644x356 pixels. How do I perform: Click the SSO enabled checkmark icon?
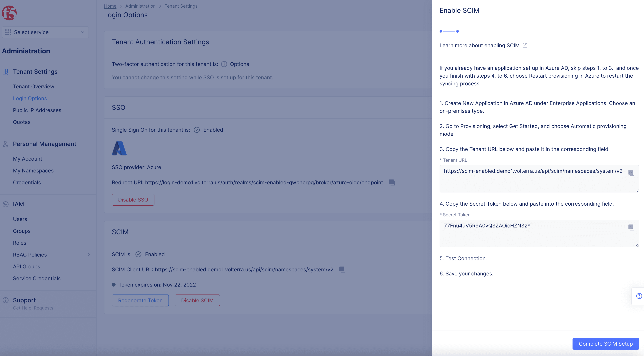[197, 130]
